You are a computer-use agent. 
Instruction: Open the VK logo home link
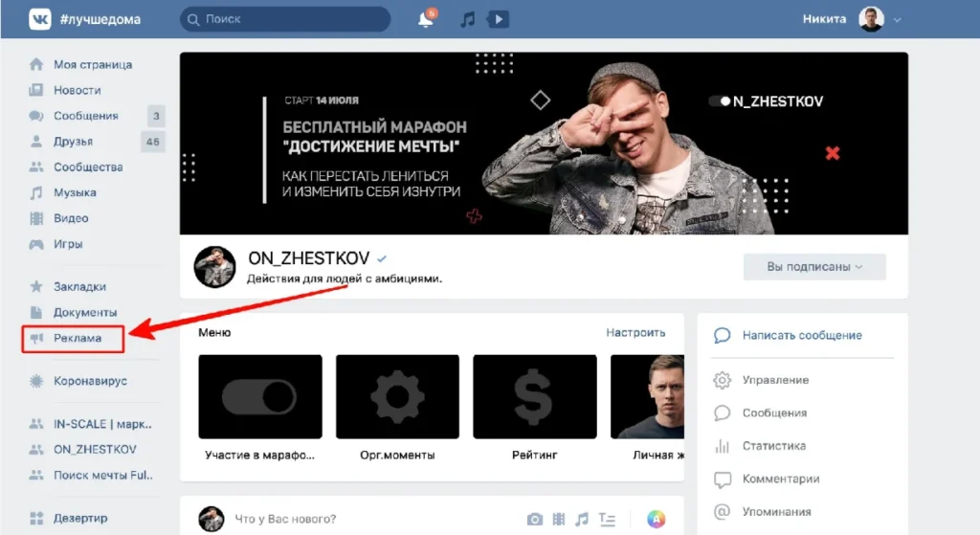pos(40,19)
